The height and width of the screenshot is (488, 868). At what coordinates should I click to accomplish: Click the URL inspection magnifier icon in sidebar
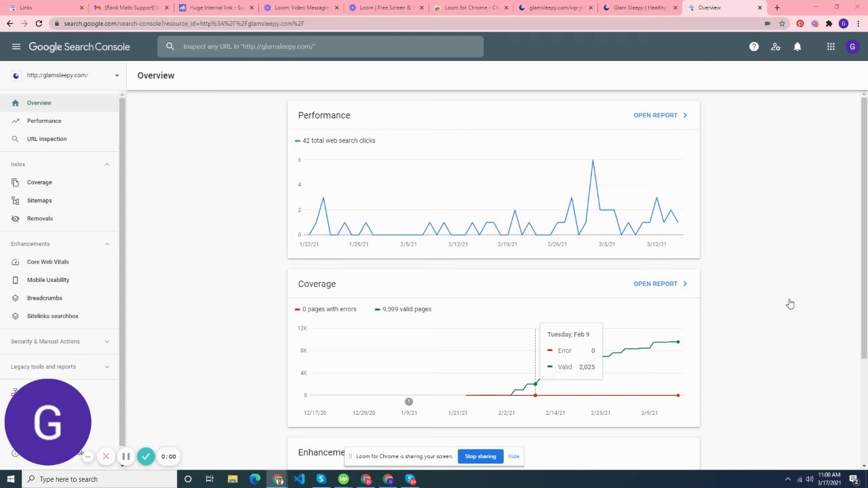pos(16,139)
